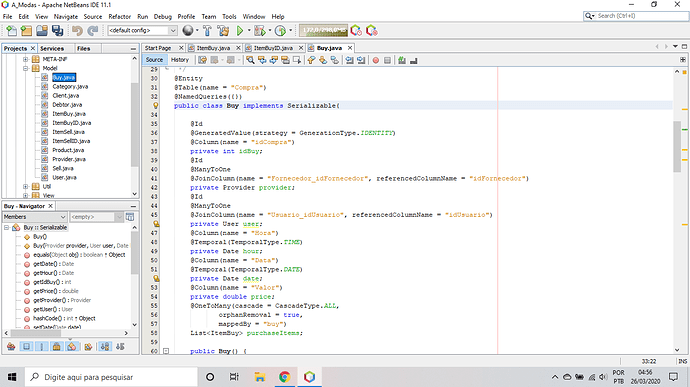Screen dimensions: 690x387
Task: Click the Run Project green play icon
Action: point(240,31)
